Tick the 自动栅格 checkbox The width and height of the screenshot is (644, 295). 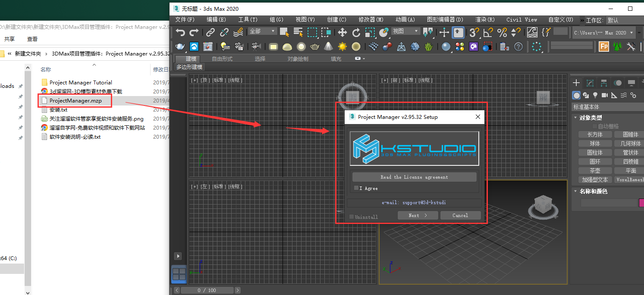pos(595,126)
